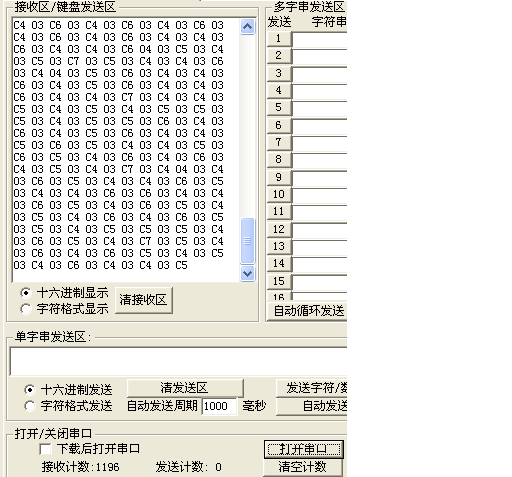This screenshot has height=477, width=512.
Task: Select 十六进制显示 radio button
Action: tap(25, 293)
